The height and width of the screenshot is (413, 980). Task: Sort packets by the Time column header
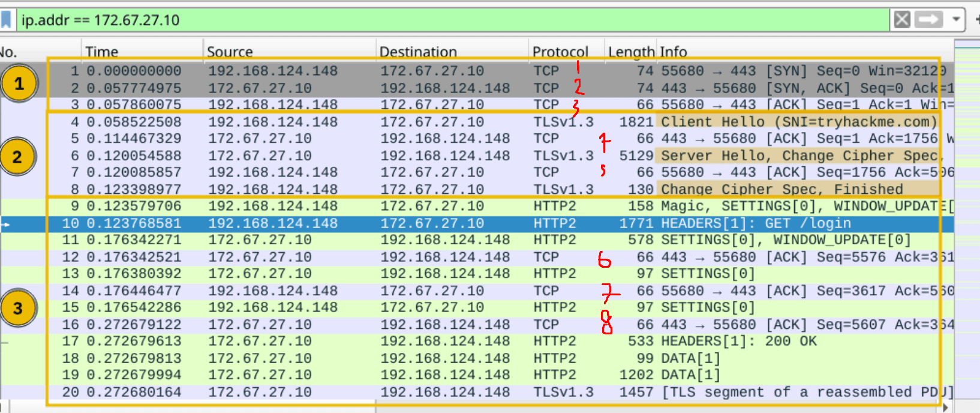point(102,52)
